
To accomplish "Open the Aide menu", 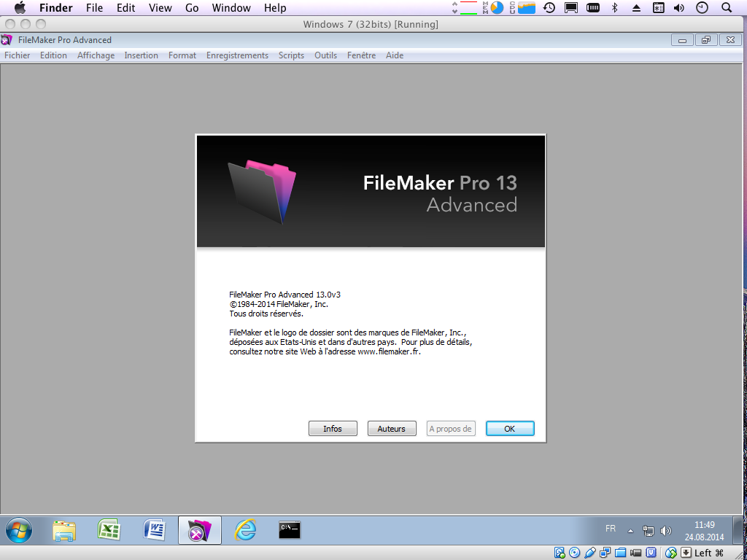I will 395,55.
